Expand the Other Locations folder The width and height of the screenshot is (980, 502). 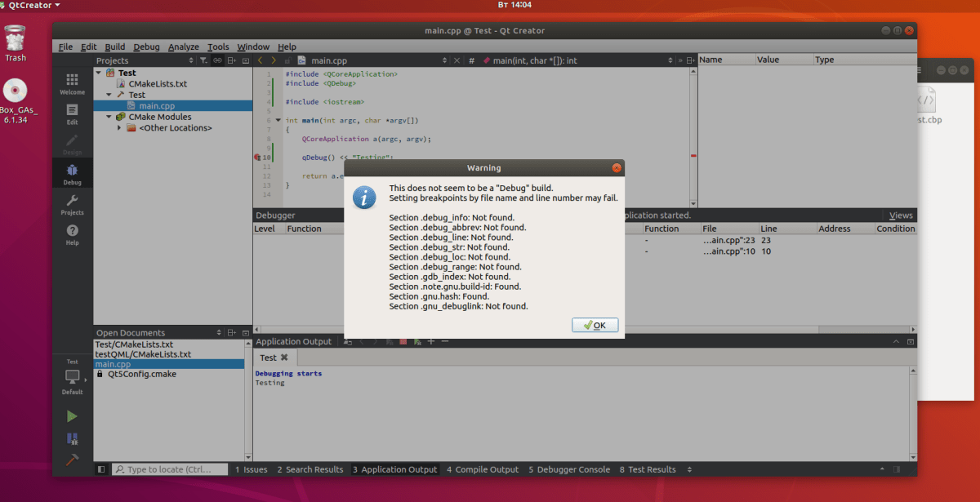coord(119,128)
